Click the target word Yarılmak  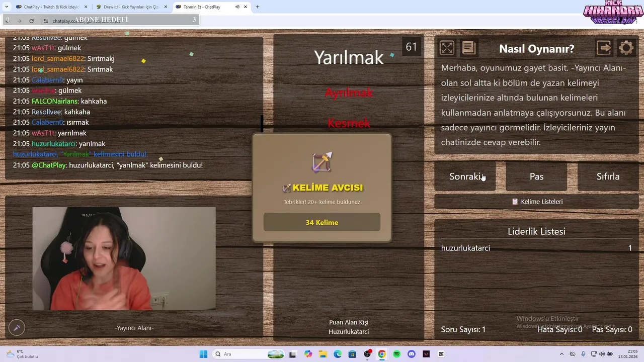(349, 57)
